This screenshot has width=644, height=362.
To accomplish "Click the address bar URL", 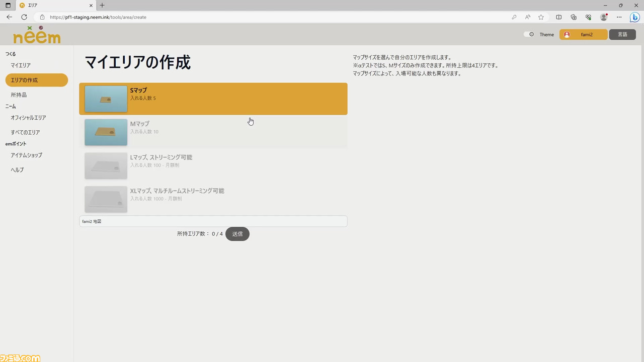I will 98,17.
